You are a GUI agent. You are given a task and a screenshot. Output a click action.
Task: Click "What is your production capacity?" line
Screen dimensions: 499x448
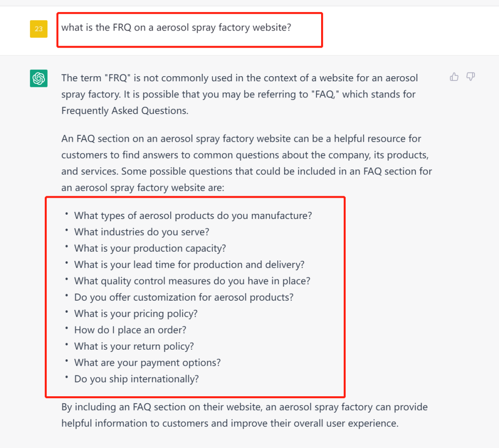pos(150,248)
